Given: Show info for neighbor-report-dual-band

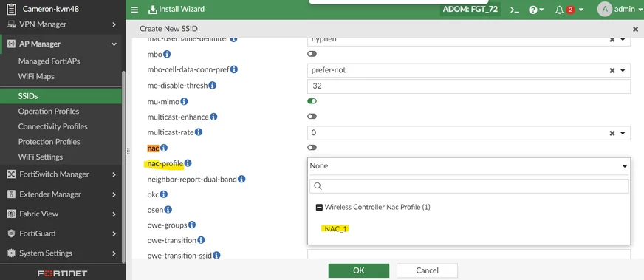Looking at the screenshot, I should 241,179.
